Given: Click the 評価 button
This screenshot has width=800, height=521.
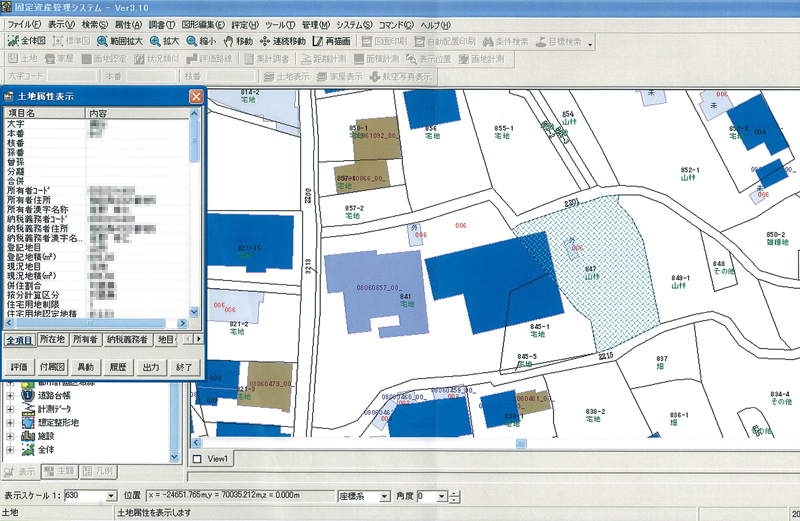Looking at the screenshot, I should point(19,367).
